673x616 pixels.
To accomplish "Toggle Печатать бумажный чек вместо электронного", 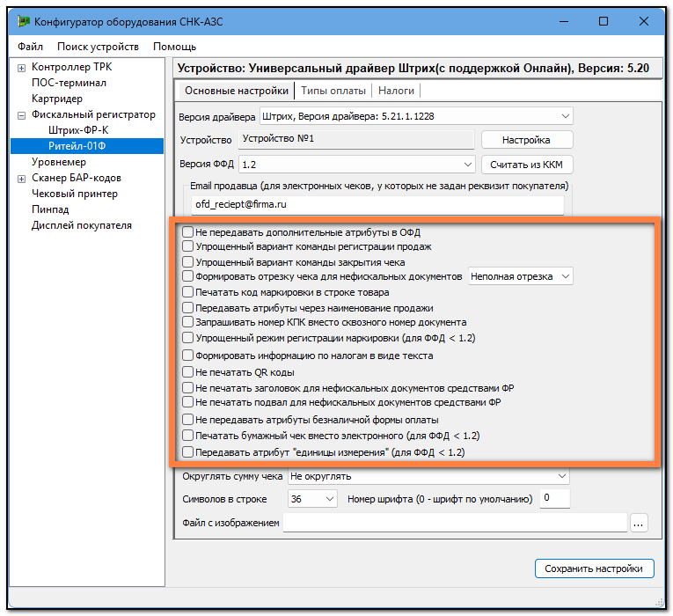I will point(187,436).
